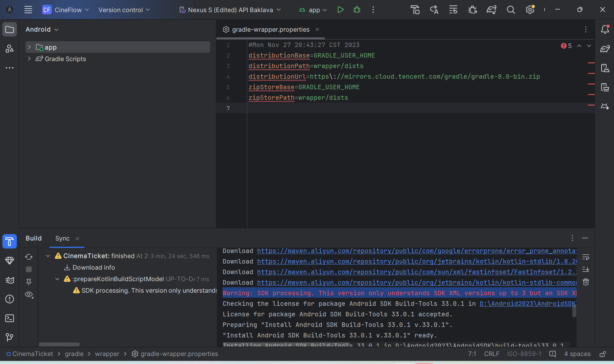Open the Git version control sidebar icon

click(x=10, y=337)
